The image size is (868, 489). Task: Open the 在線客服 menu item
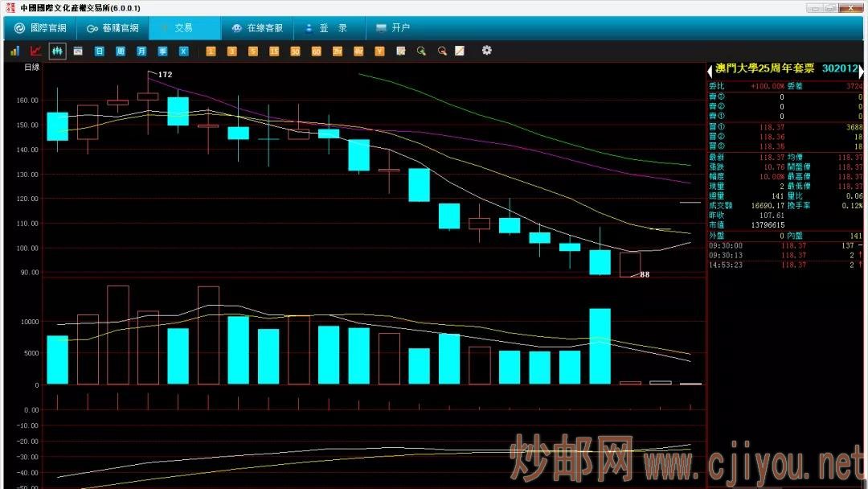coord(257,28)
